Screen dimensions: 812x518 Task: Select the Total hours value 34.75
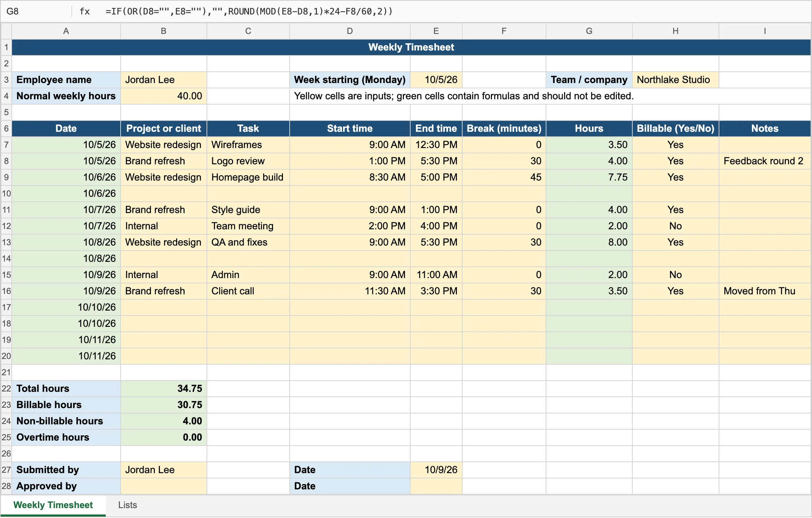coord(163,389)
